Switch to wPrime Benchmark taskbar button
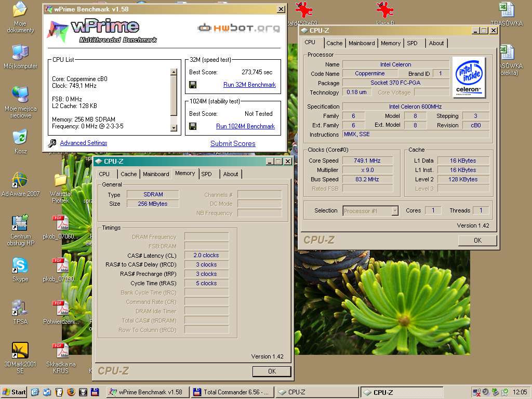This screenshot has height=399, width=532. tap(148, 392)
